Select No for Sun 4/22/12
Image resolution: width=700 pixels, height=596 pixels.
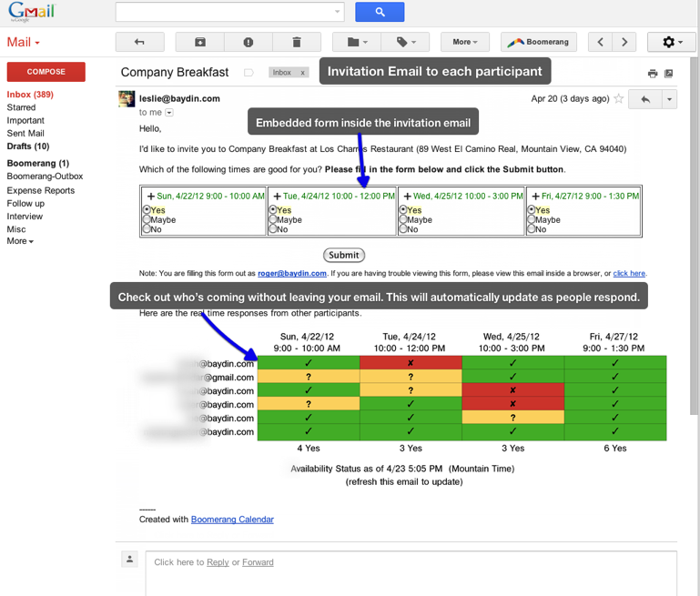147,229
